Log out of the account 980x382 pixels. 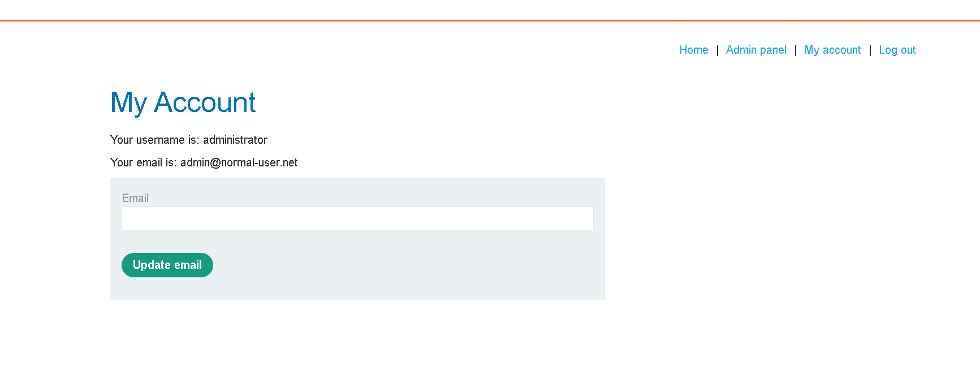(x=897, y=50)
